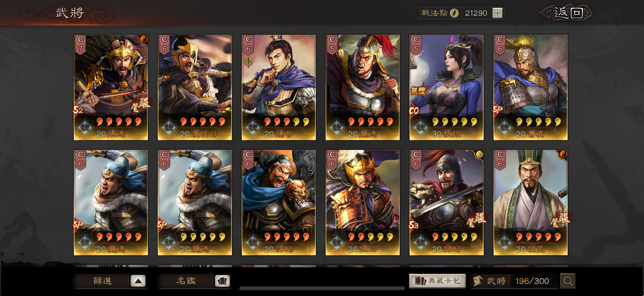644x296 pixels.
Task: Click the 戰法點 currency feather icon
Action: click(454, 13)
